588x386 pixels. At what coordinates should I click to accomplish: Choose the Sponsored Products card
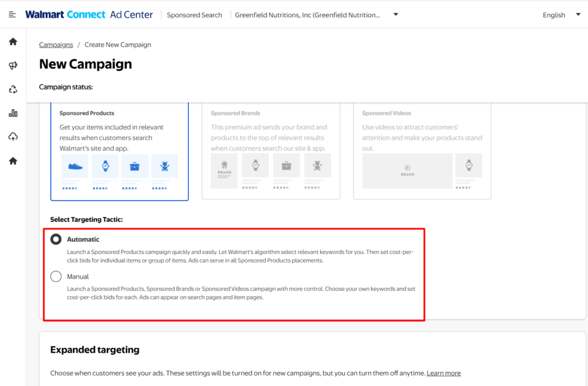pyautogui.click(x=119, y=152)
